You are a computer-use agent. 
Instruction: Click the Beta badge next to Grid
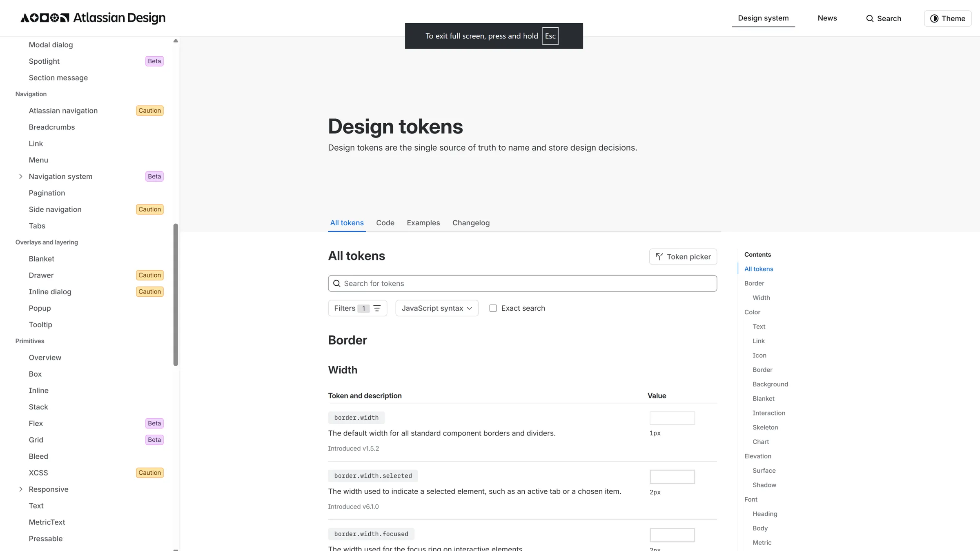pos(154,440)
